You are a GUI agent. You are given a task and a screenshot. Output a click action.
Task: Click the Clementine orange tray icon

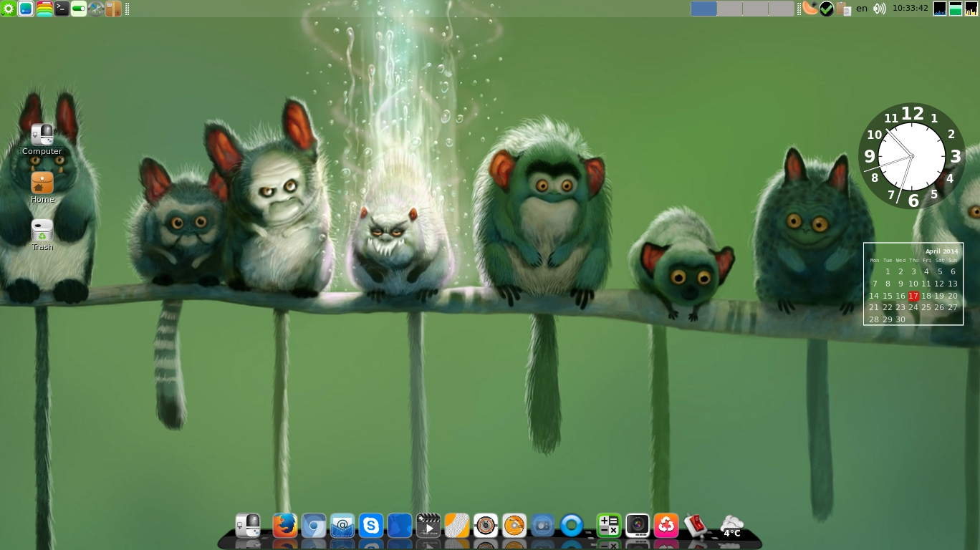click(810, 9)
